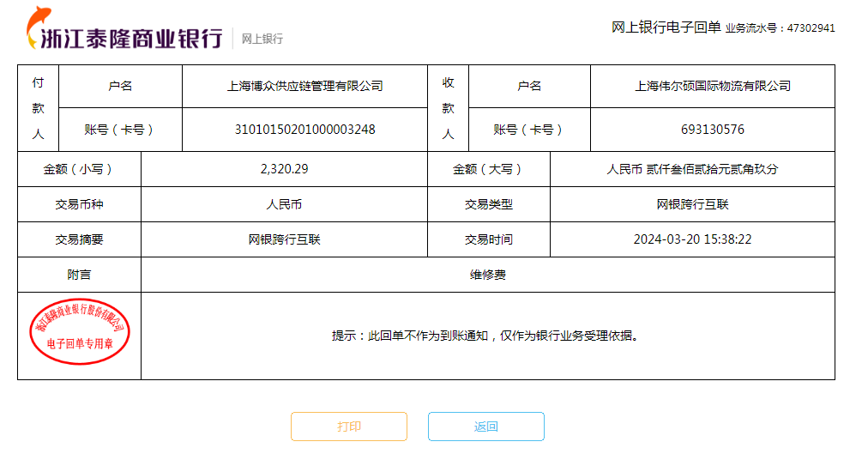The image size is (868, 472).
Task: Click the 交易币种 value 人民币
Action: click(x=284, y=204)
